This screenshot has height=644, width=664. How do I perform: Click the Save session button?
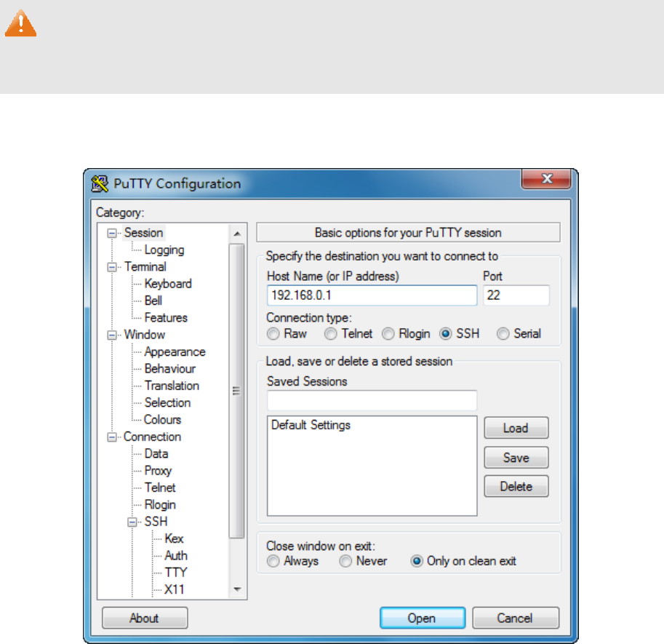(516, 458)
